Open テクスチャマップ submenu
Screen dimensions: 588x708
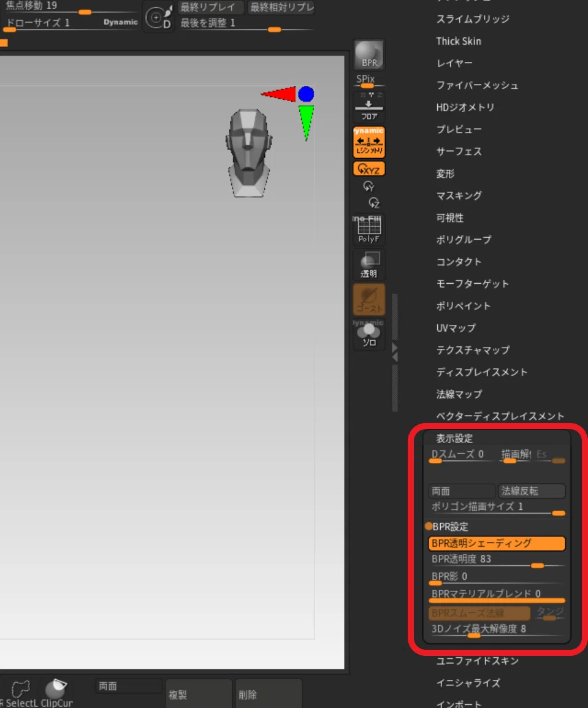tap(472, 351)
